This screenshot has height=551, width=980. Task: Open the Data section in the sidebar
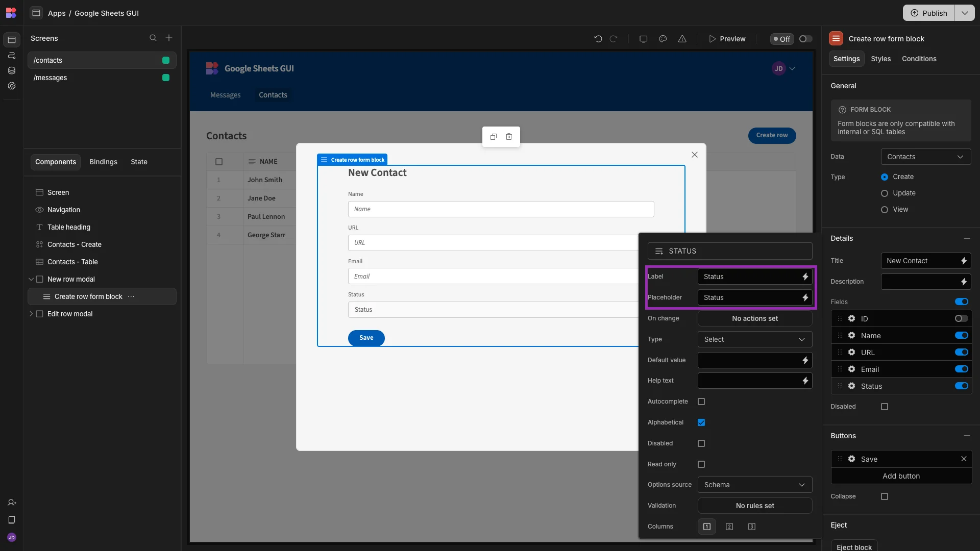12,70
